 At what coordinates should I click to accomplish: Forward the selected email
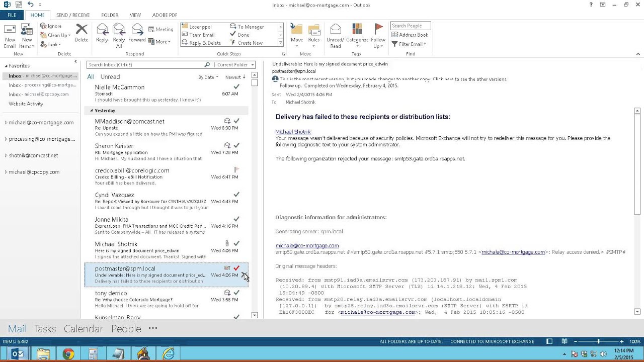coord(137,33)
